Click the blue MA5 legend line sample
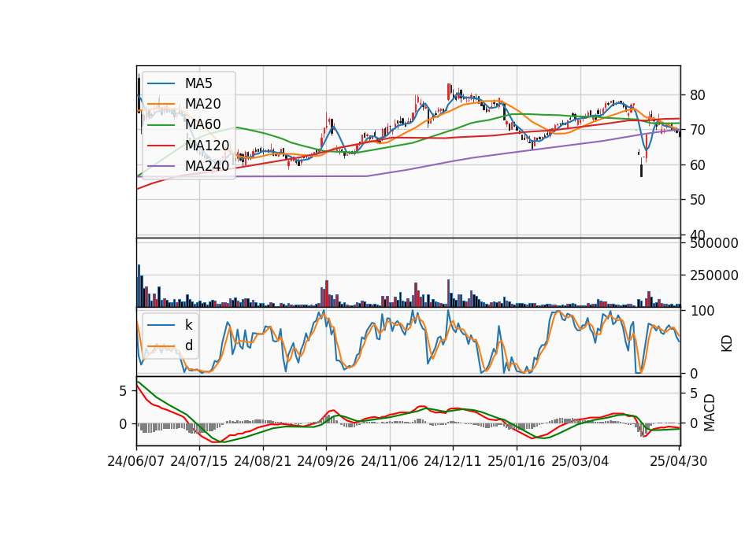756x543 pixels. tap(161, 83)
